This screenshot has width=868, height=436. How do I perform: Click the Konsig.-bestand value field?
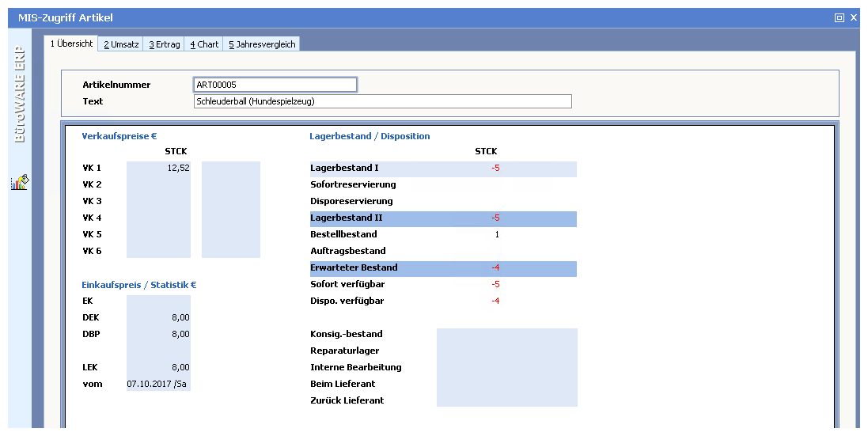click(506, 334)
